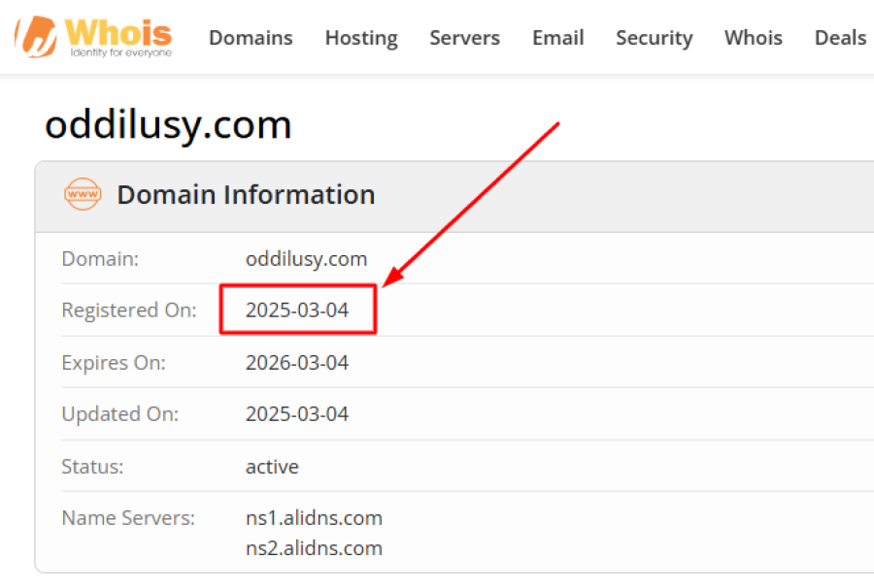Open the Servers menu
Image resolution: width=874 pixels, height=588 pixels.
point(464,38)
